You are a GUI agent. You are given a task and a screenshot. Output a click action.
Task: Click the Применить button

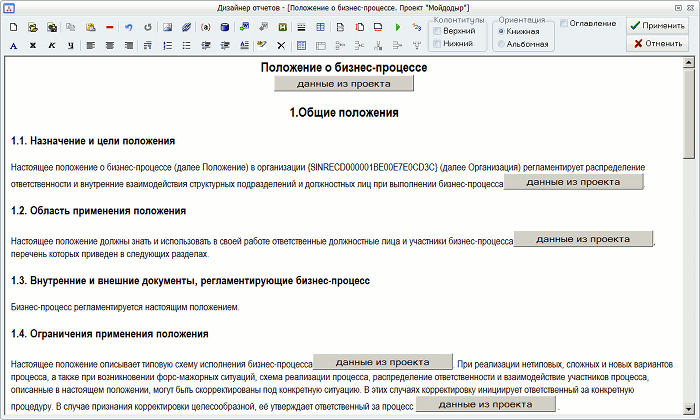pyautogui.click(x=657, y=26)
